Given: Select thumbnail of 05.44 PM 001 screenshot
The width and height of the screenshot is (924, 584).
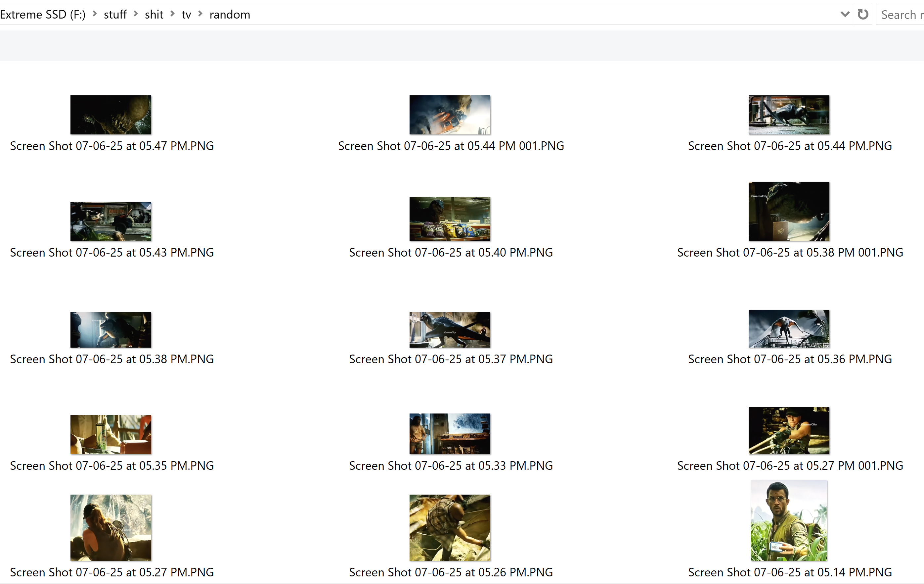Looking at the screenshot, I should pyautogui.click(x=450, y=115).
